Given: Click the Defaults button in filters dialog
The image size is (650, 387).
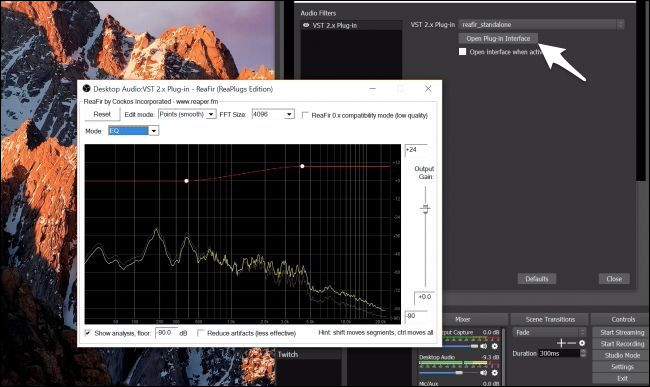Looking at the screenshot, I should click(537, 279).
